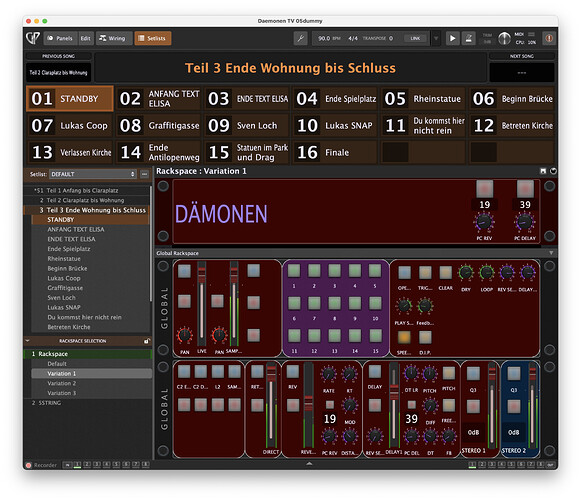580x500 pixels.
Task: Click the RT knob in reverb section
Action: pos(349,375)
